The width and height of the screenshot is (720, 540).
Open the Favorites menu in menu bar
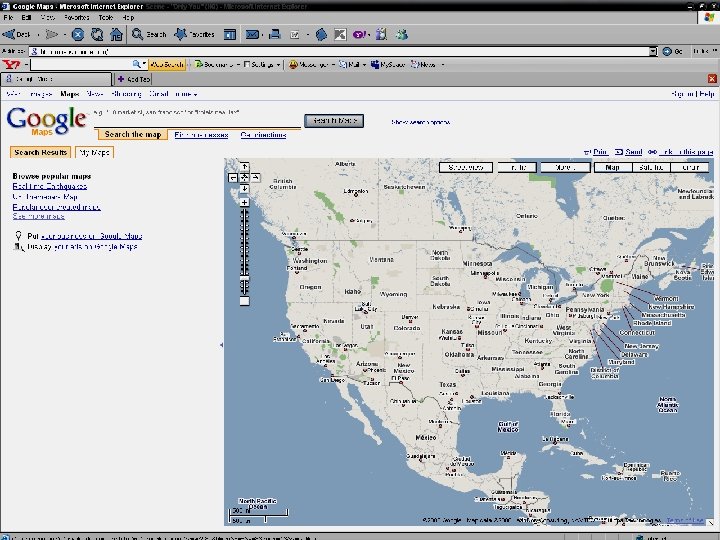[79, 18]
